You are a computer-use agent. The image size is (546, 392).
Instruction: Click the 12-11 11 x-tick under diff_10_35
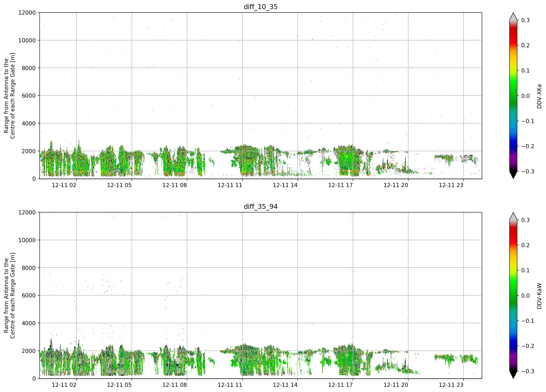coord(230,185)
